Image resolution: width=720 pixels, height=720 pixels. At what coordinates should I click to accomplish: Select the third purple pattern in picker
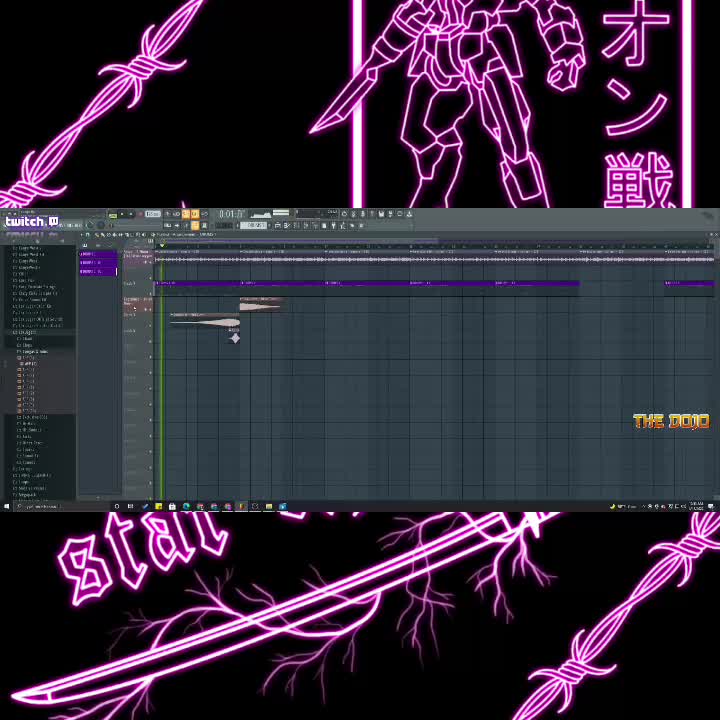click(x=98, y=272)
